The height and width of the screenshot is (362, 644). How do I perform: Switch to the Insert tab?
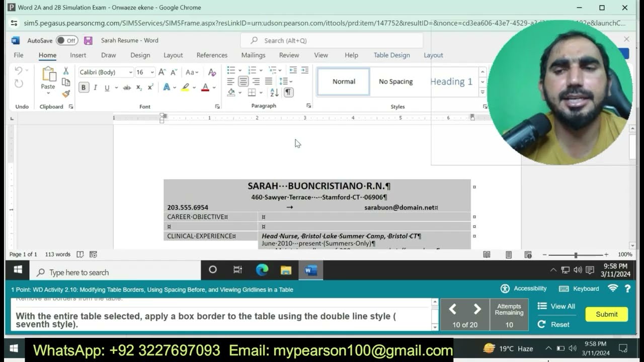(78, 55)
